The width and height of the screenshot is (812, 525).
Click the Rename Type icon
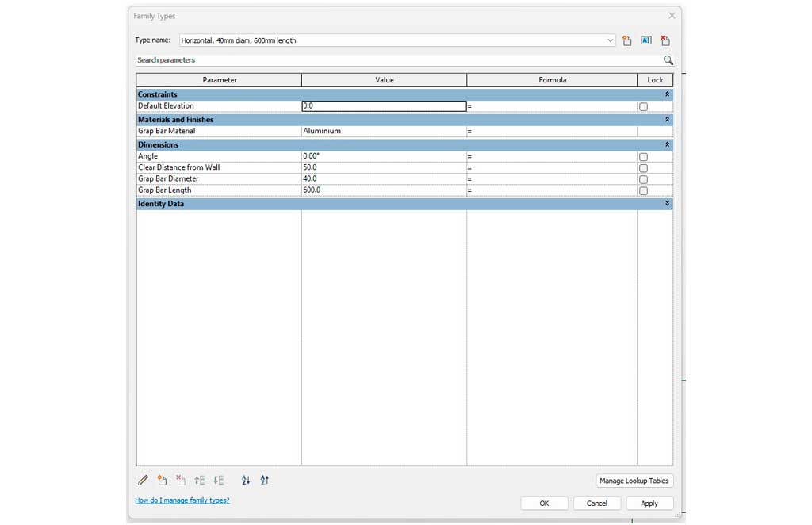646,40
